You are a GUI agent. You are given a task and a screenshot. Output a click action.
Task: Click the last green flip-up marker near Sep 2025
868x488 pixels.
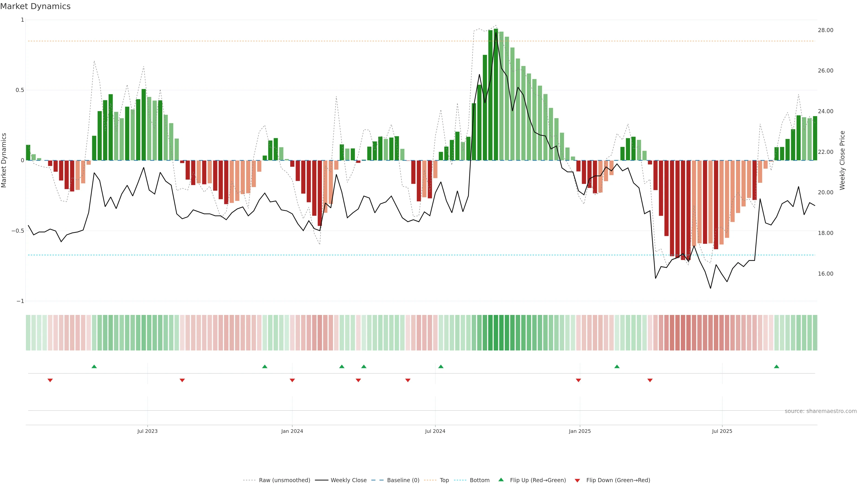coord(776,366)
